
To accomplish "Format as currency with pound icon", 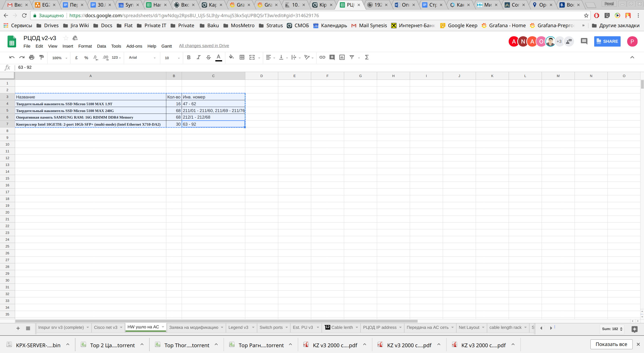I will pyautogui.click(x=76, y=58).
